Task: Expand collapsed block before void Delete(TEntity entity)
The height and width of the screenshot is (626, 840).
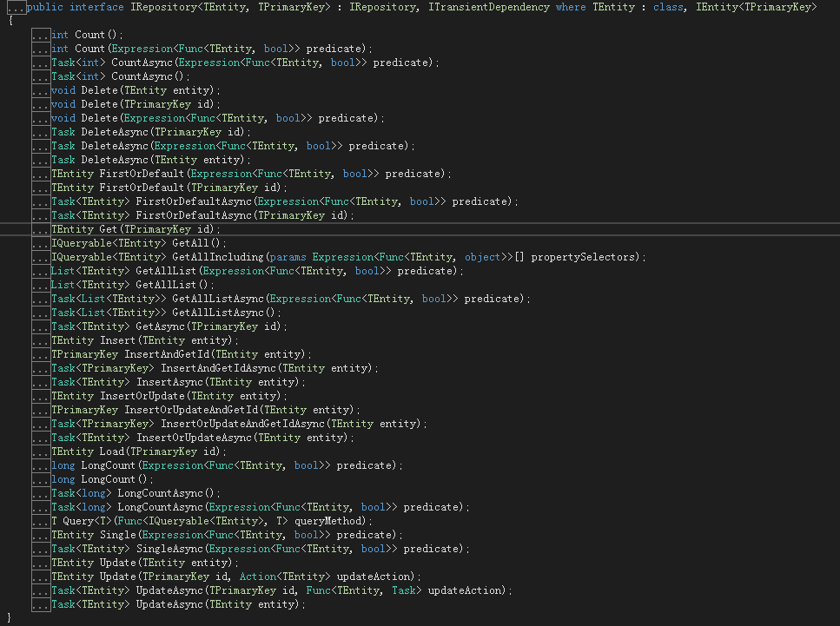Action: [x=41, y=91]
